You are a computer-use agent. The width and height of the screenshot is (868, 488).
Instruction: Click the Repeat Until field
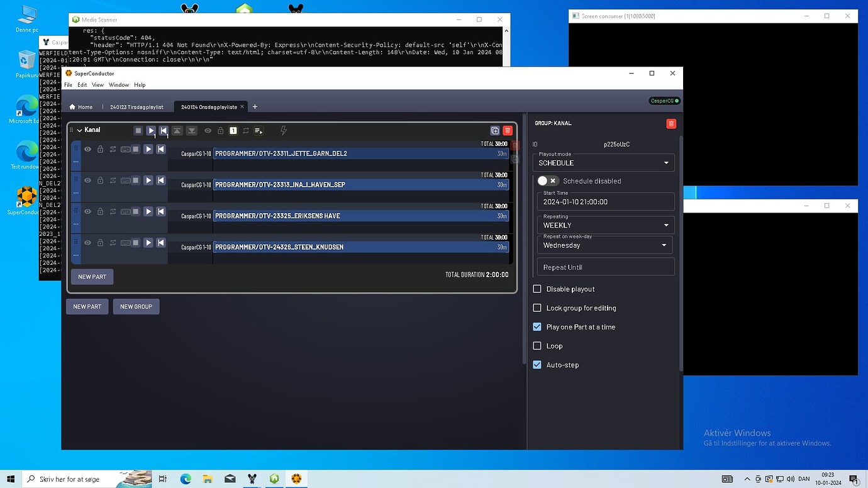(606, 267)
